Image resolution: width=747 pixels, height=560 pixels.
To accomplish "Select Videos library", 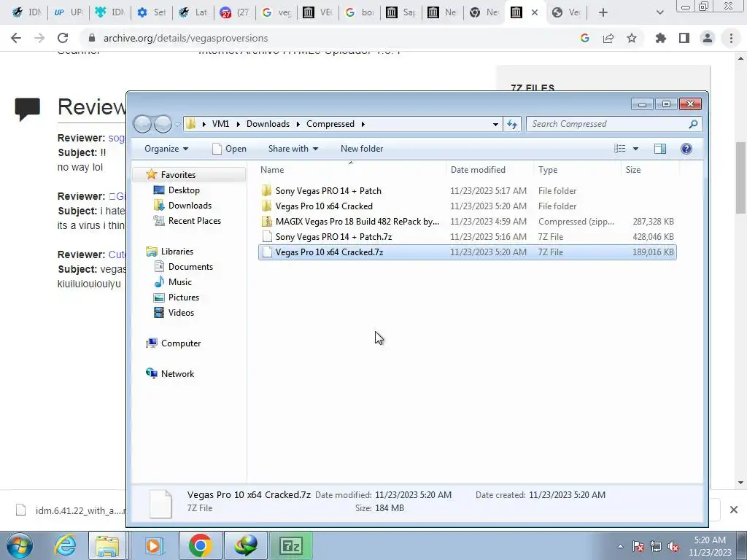I will [174, 312].
